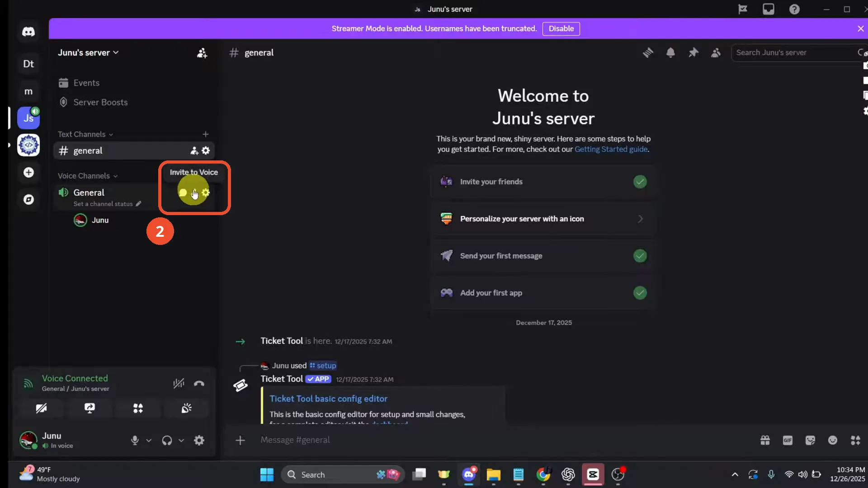Open emoji picker in message bar

click(833, 440)
